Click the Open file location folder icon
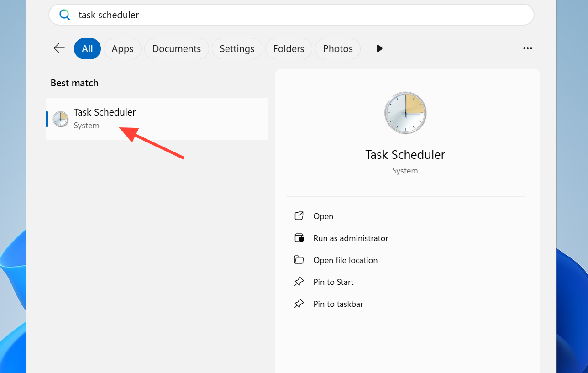The height and width of the screenshot is (373, 588). coord(299,260)
